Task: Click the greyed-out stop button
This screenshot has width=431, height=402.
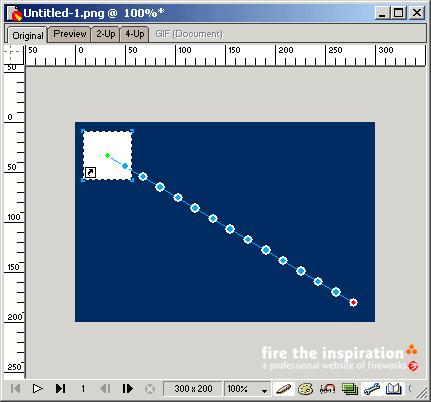Action: (x=150, y=389)
